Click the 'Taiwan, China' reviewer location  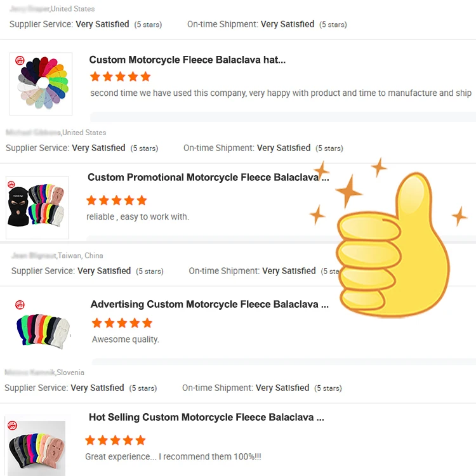pyautogui.click(x=80, y=256)
